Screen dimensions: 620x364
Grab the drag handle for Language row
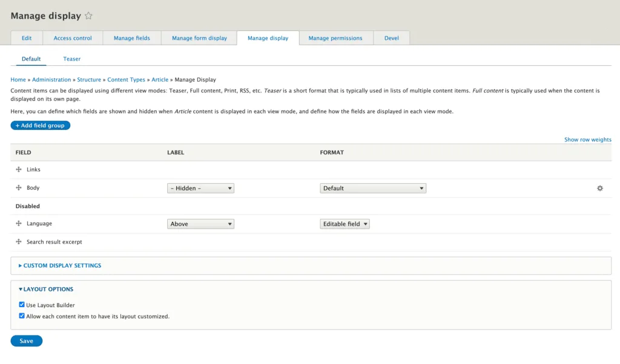click(19, 224)
